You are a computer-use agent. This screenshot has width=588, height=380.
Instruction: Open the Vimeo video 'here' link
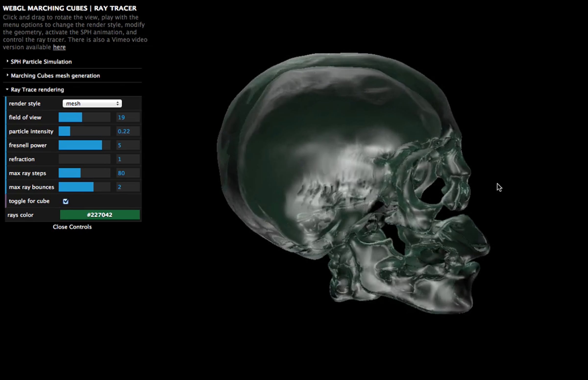point(59,47)
